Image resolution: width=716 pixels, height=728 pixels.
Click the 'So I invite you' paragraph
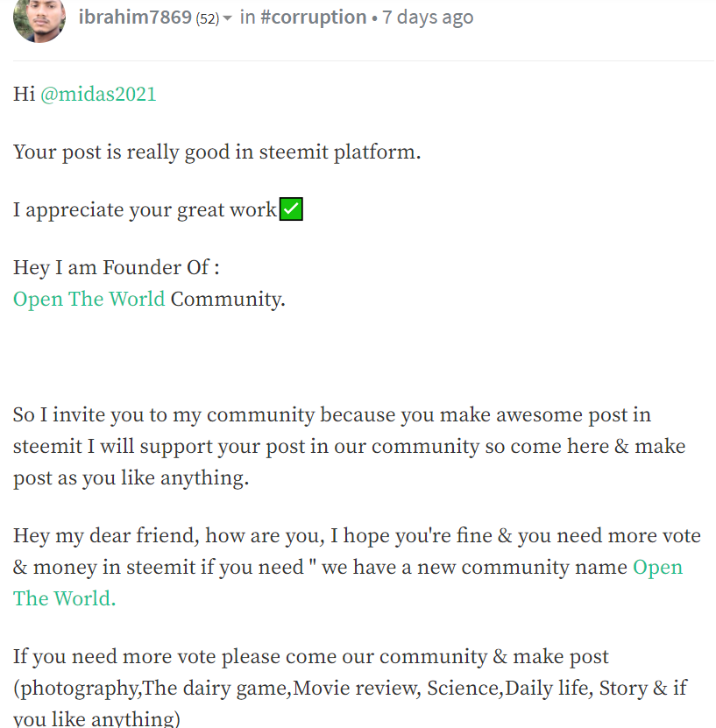[349, 446]
